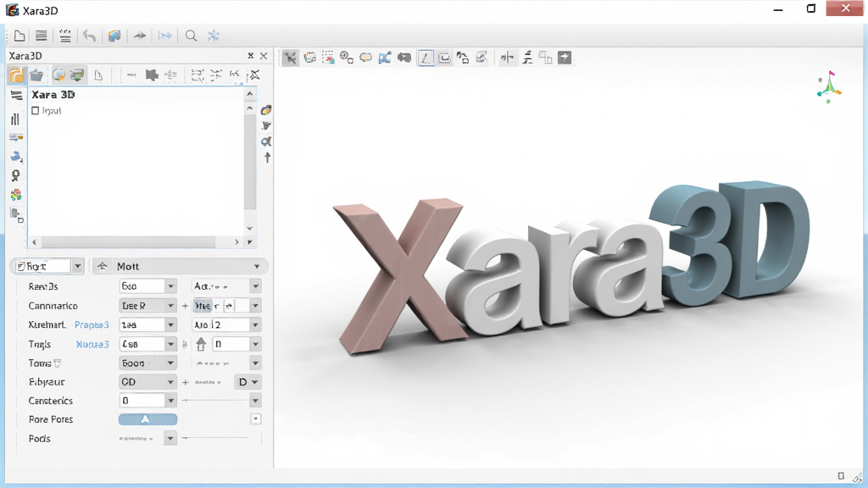Click the house icon in Tragls row

point(201,344)
